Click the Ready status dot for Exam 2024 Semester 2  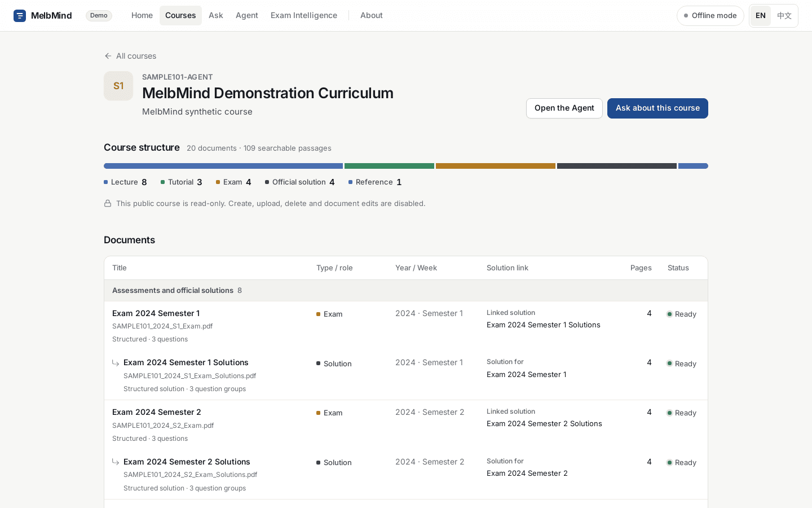pyautogui.click(x=669, y=413)
